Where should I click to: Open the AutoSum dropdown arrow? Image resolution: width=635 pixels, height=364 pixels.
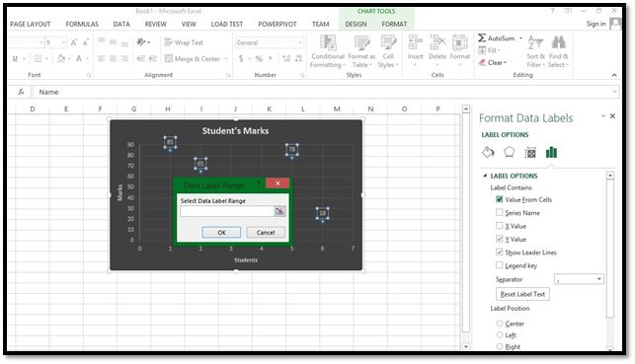(521, 38)
